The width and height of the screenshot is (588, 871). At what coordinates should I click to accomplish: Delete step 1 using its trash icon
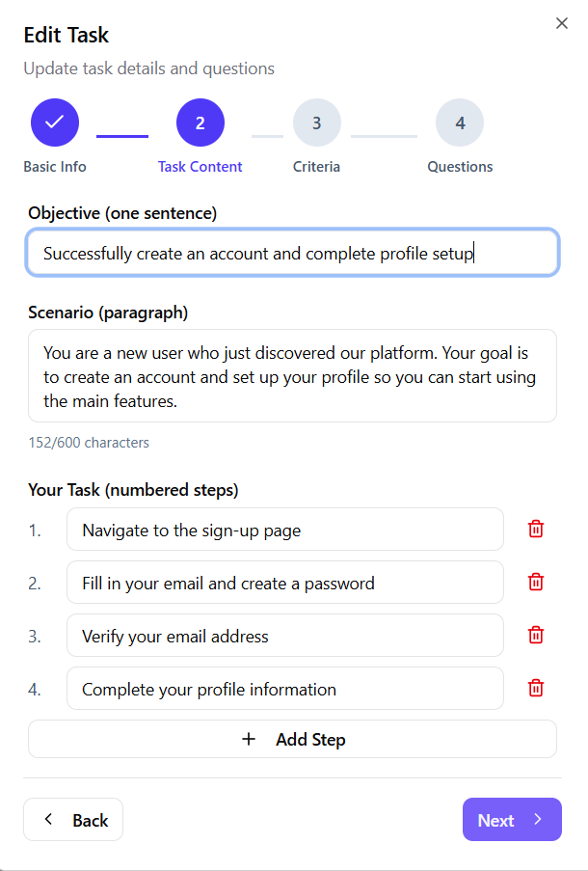pyautogui.click(x=536, y=529)
